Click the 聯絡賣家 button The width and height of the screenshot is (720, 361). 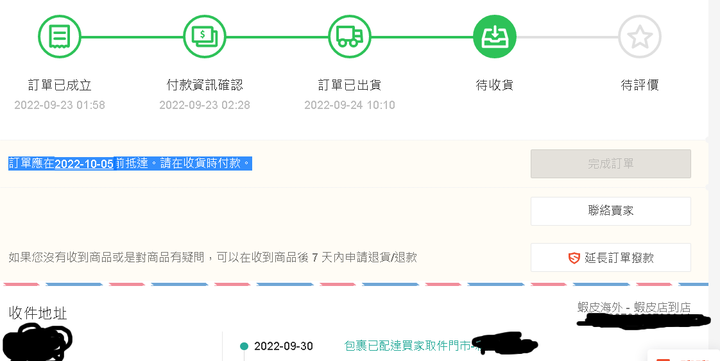coord(611,211)
